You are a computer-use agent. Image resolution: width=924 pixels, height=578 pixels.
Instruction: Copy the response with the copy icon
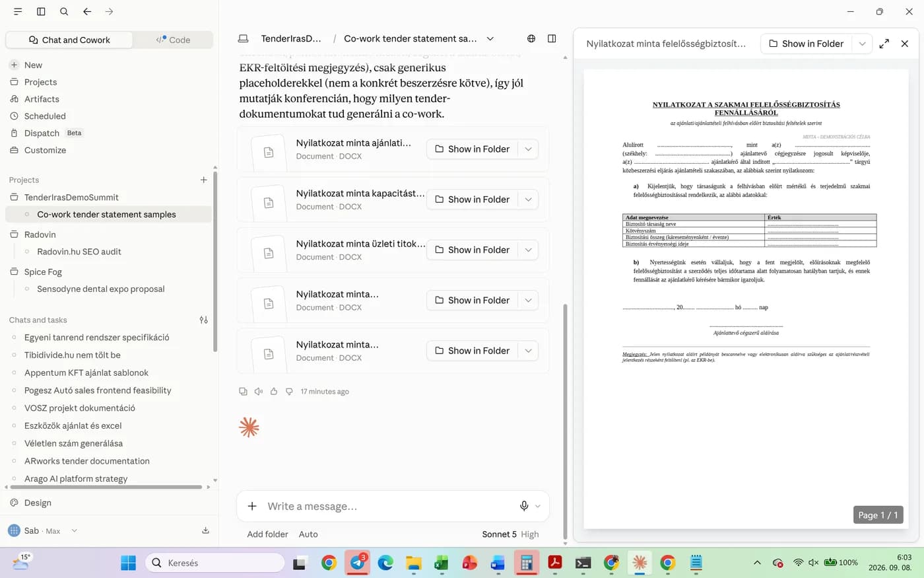click(243, 391)
